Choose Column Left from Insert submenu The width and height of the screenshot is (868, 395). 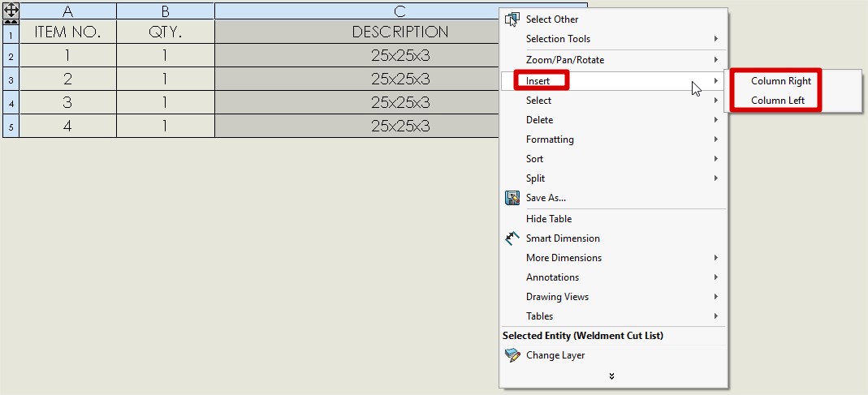[x=777, y=101]
